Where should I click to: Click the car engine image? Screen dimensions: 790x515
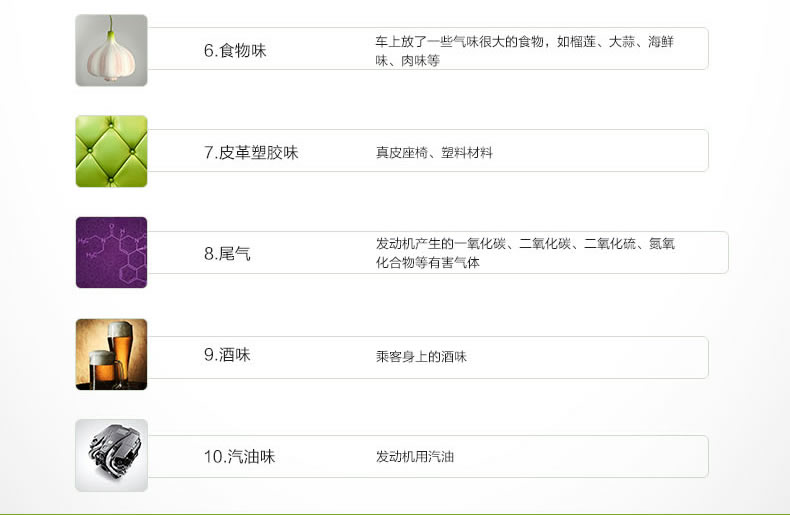111,456
